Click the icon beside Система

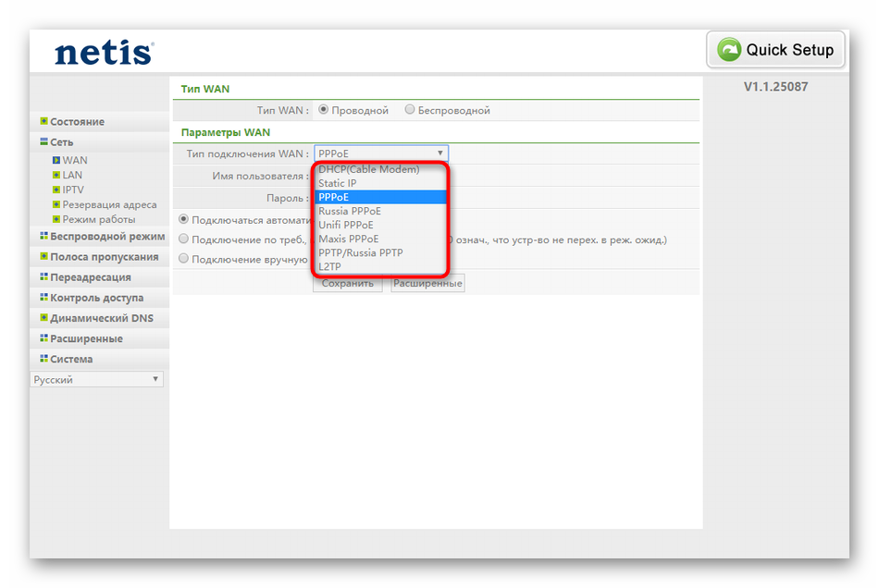[x=43, y=359]
